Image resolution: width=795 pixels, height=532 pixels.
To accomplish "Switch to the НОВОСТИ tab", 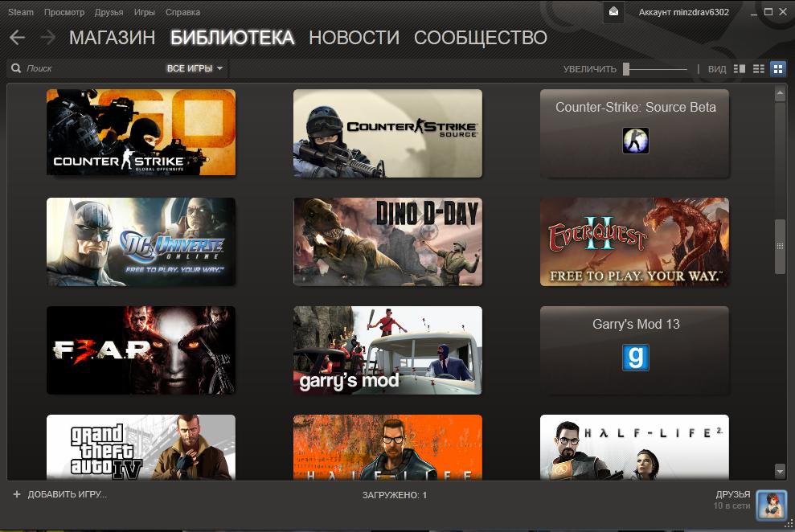I will point(354,38).
